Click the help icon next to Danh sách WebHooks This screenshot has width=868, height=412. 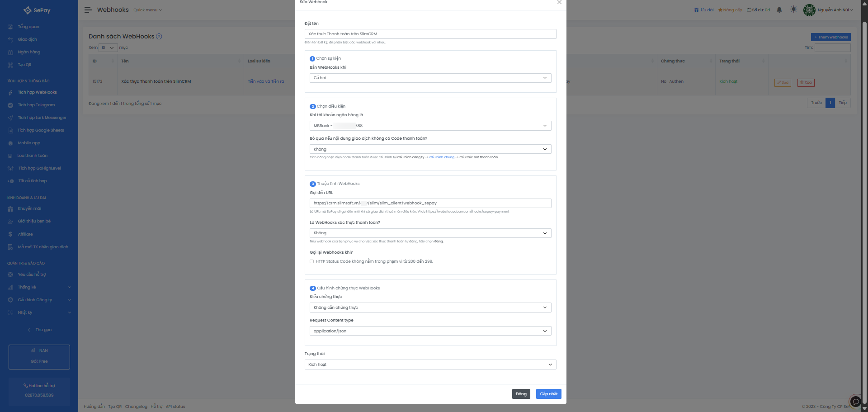click(x=159, y=37)
